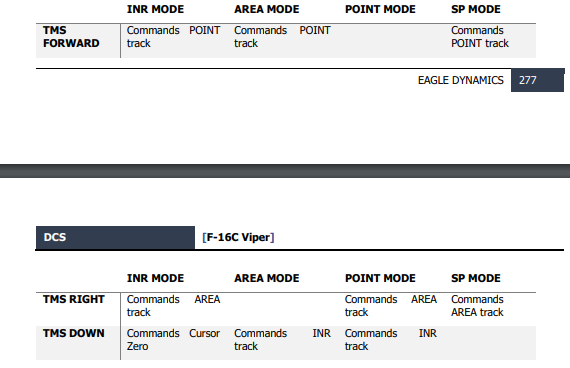This screenshot has height=368, width=570.
Task: Click the DCS header banner
Action: (x=115, y=237)
